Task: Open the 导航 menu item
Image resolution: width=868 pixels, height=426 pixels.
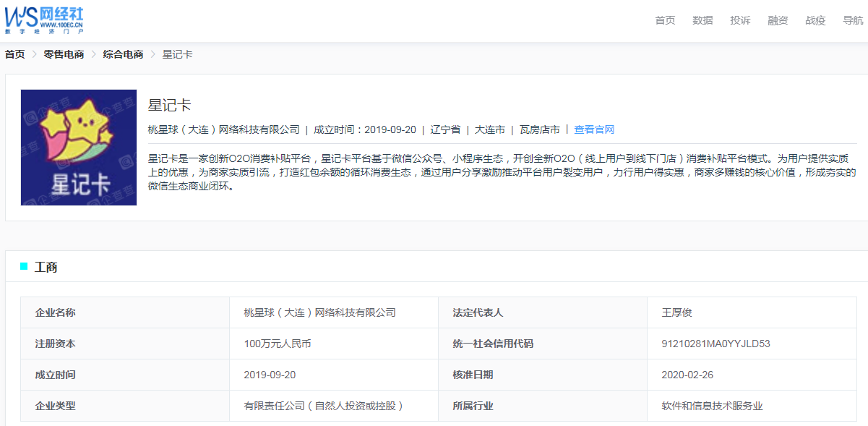Action: 853,20
